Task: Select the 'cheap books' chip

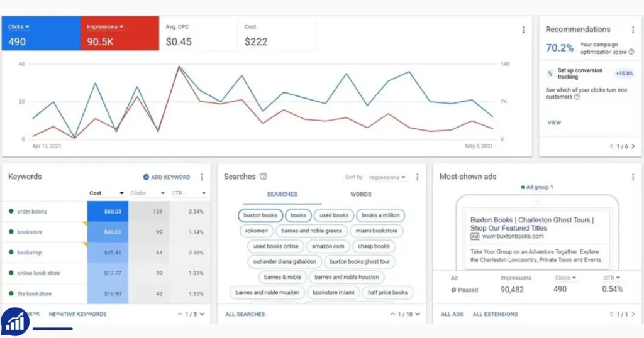Action: [x=374, y=246]
